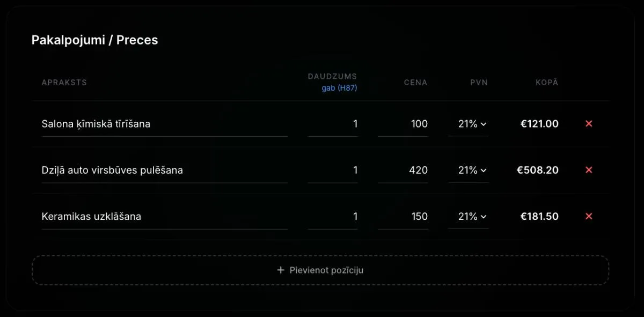Focus quantity input for Keramikas uzklāšana
The image size is (644, 317).
[x=333, y=216]
